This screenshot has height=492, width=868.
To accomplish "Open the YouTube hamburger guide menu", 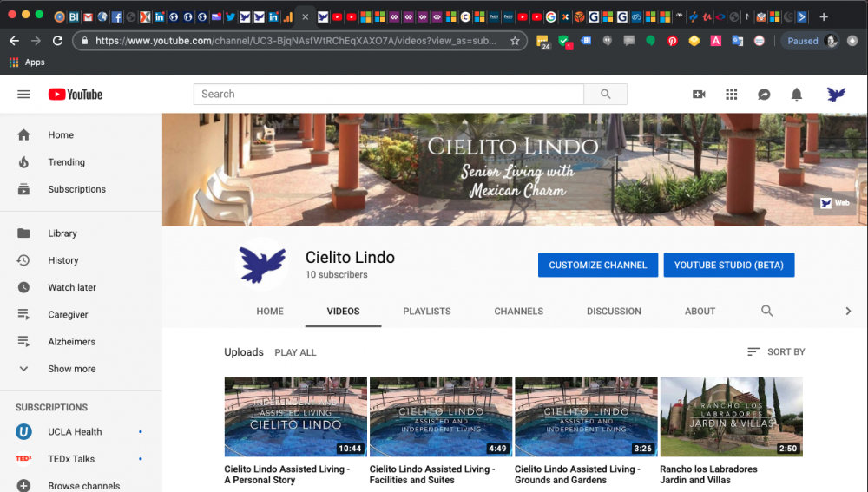I will click(x=23, y=95).
